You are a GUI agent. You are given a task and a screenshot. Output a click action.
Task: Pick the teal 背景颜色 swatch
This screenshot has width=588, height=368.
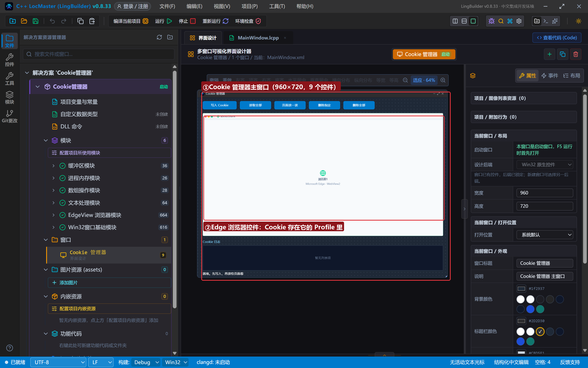540,309
